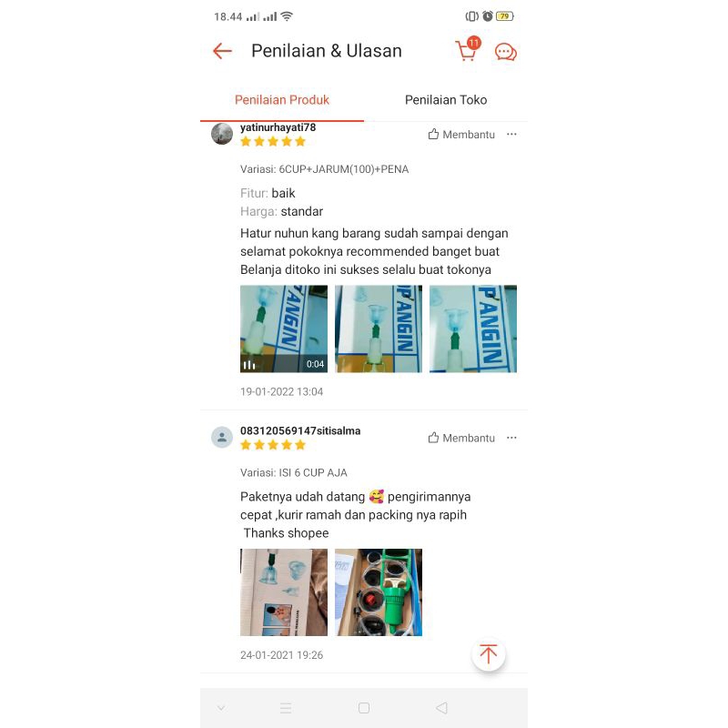
Task: Mark 083120569147sitisalma's review as Membantu
Action: tap(461, 438)
